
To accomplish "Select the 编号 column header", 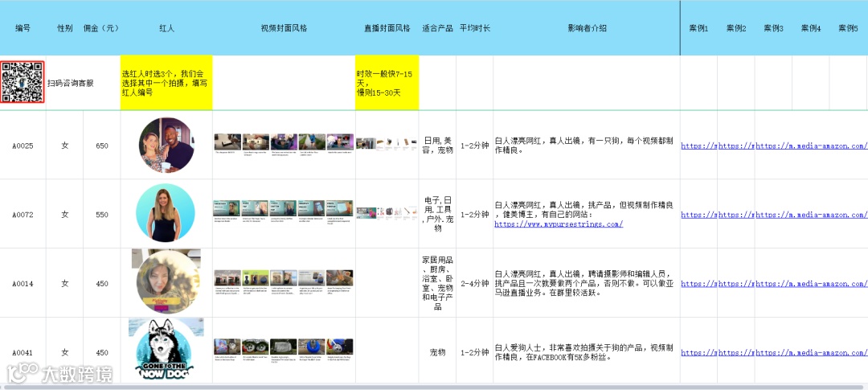I will (23, 28).
